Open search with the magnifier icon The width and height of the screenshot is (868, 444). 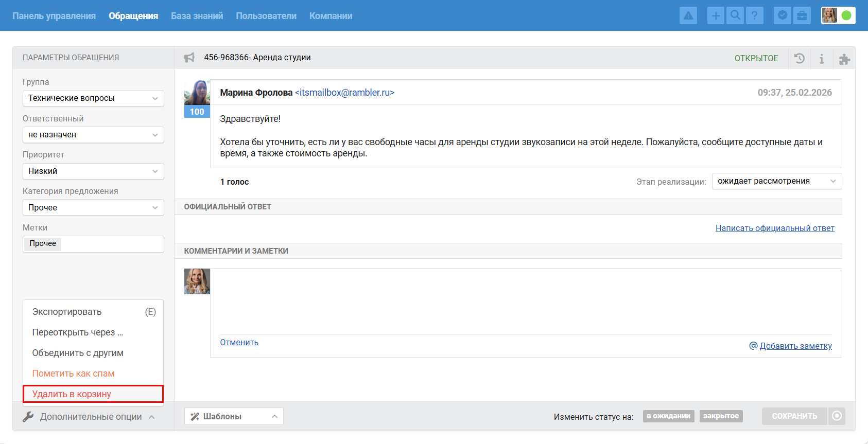tap(735, 16)
